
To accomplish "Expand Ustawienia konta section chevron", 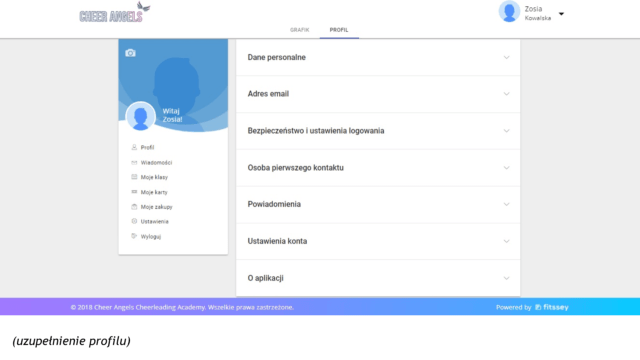I will tap(506, 241).
